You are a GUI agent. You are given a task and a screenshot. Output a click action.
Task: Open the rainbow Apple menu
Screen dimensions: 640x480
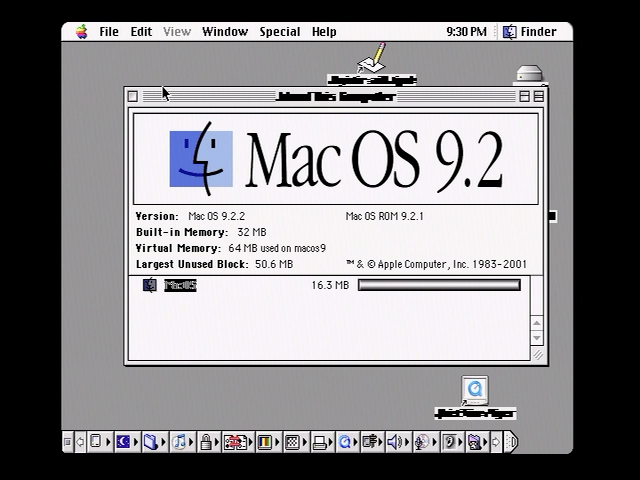82,31
